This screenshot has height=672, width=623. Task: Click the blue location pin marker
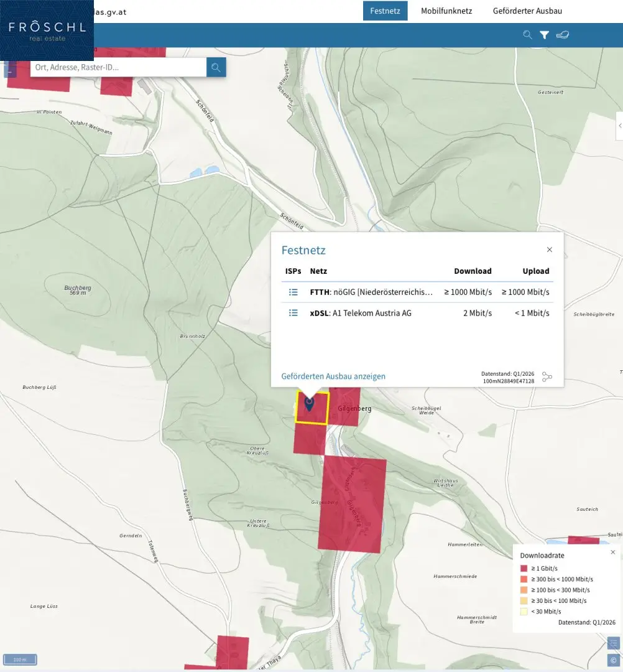pyautogui.click(x=309, y=404)
